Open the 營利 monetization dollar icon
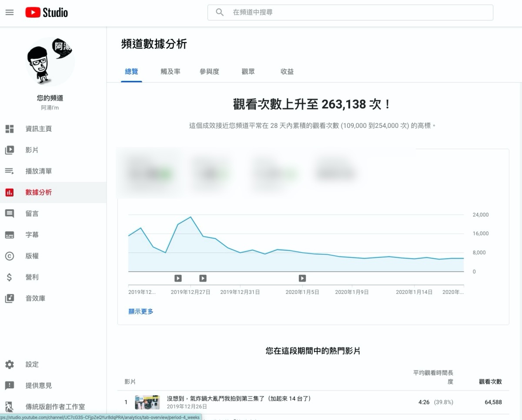This screenshot has width=522, height=420. tap(10, 277)
